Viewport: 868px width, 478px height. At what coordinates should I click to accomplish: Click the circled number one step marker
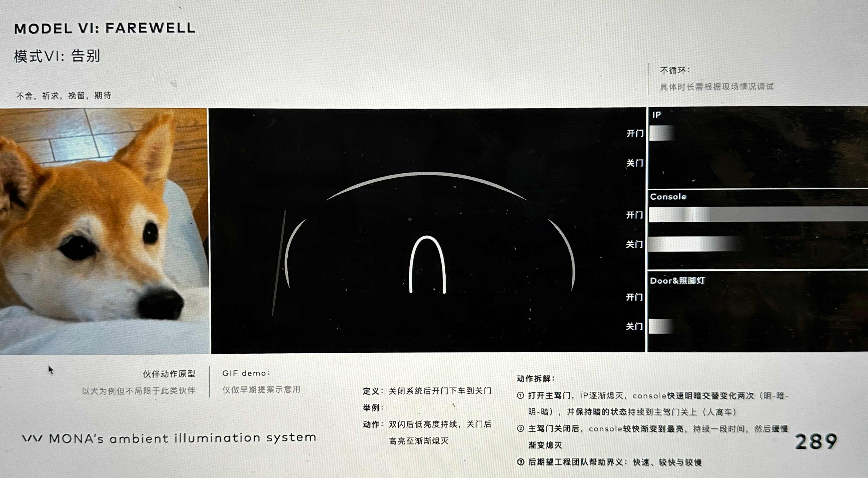521,396
